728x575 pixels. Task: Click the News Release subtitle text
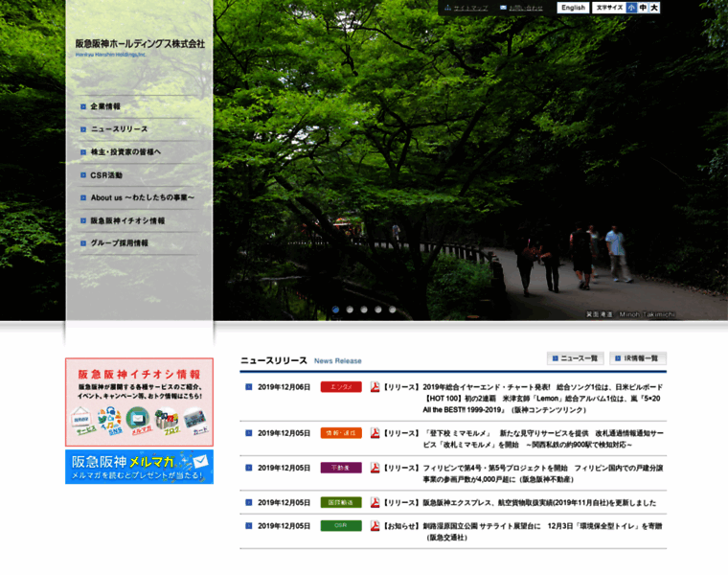pos(338,361)
